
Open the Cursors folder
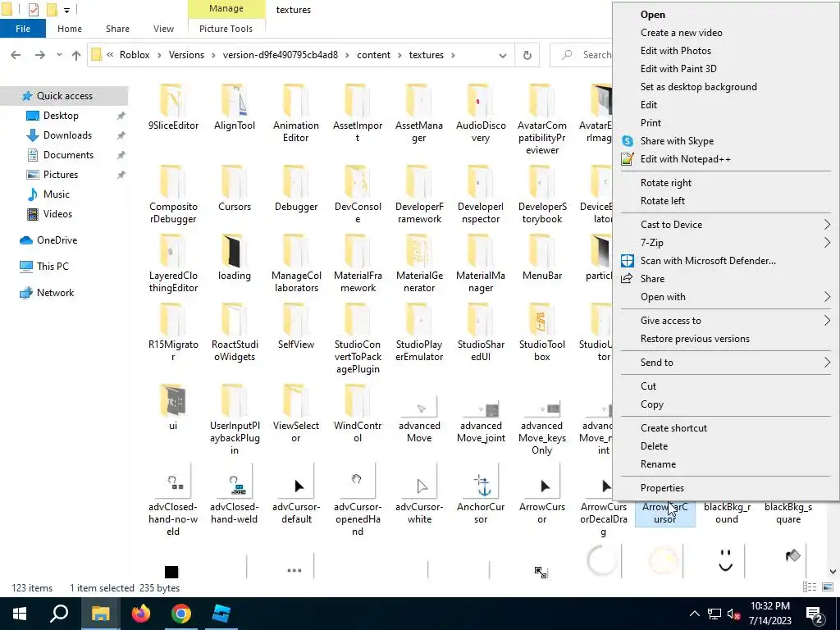(234, 189)
